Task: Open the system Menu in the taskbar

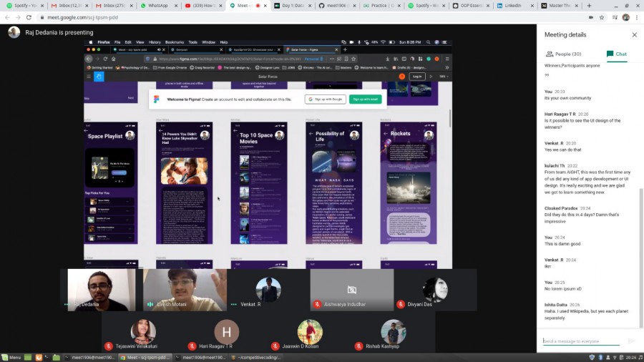Action: pyautogui.click(x=11, y=357)
